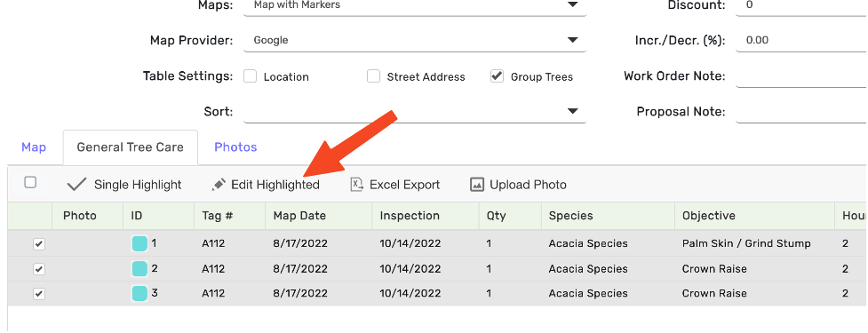Uncheck the checkbox for row ID 3

click(x=39, y=294)
